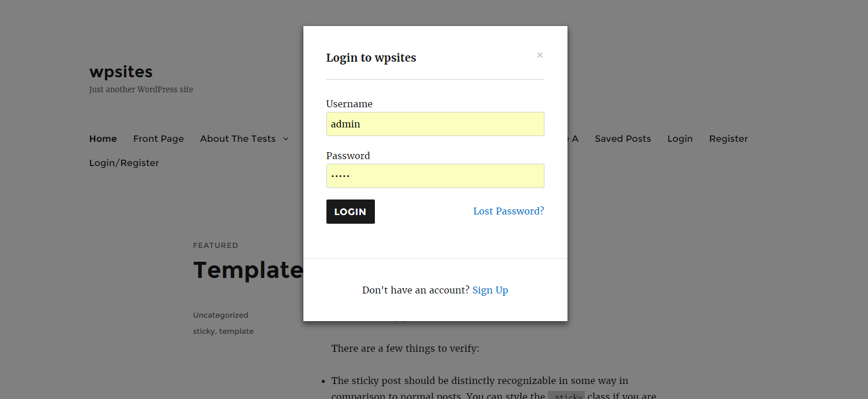Open the Login/Register menu item

(x=124, y=163)
